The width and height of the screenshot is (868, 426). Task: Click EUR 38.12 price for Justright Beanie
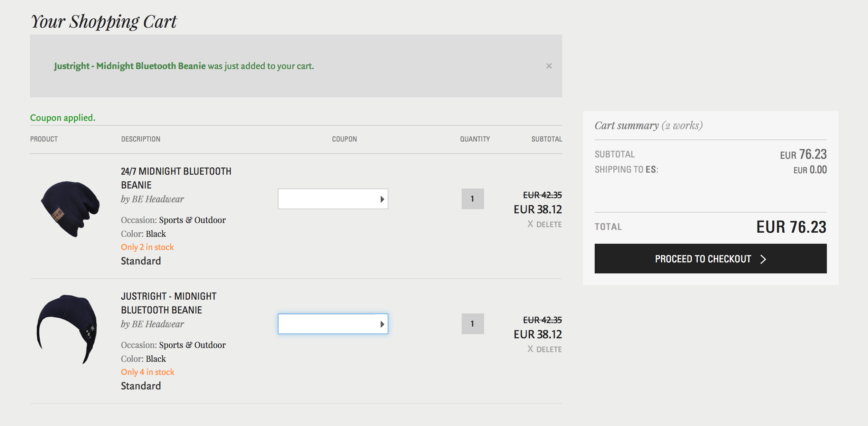[538, 334]
